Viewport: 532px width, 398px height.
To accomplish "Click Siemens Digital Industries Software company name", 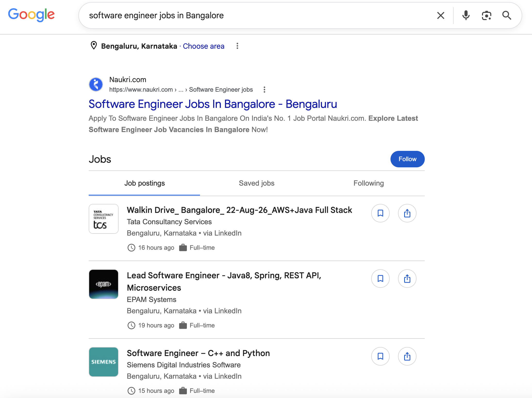I will click(x=184, y=365).
